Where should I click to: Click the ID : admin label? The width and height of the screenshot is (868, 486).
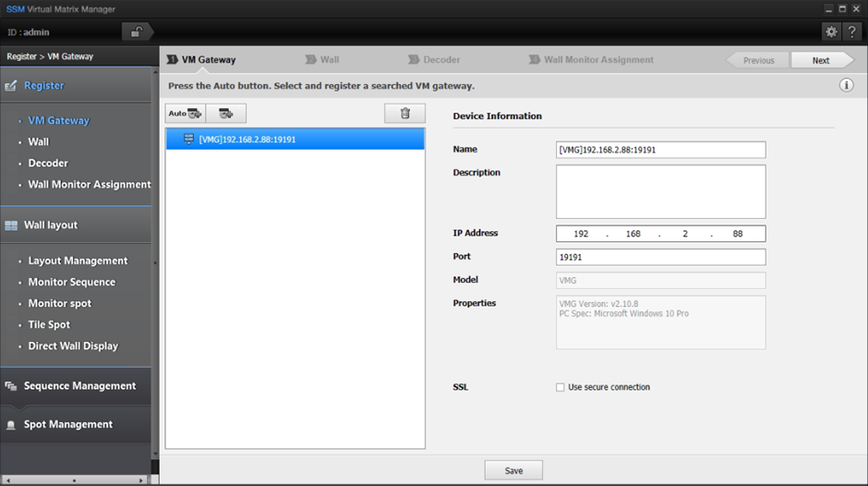pos(29,32)
